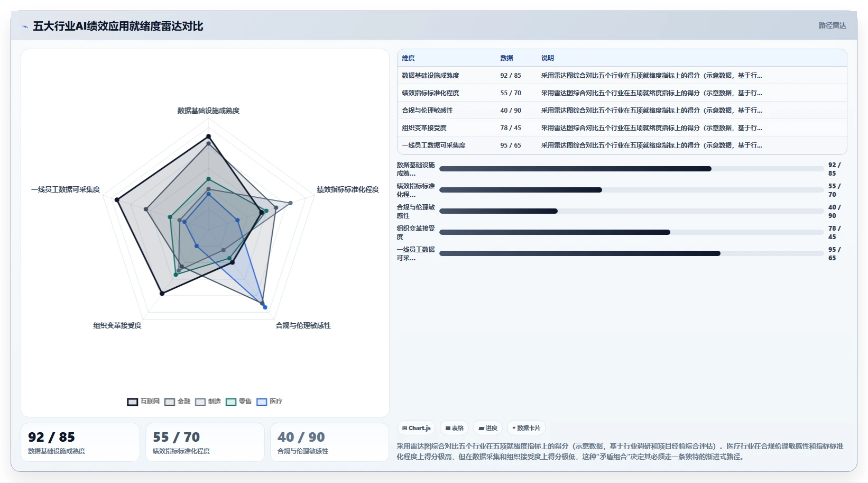868x483 pixels.
Task: Click the 一线员工数据可采集度 progress bar
Action: click(631, 253)
